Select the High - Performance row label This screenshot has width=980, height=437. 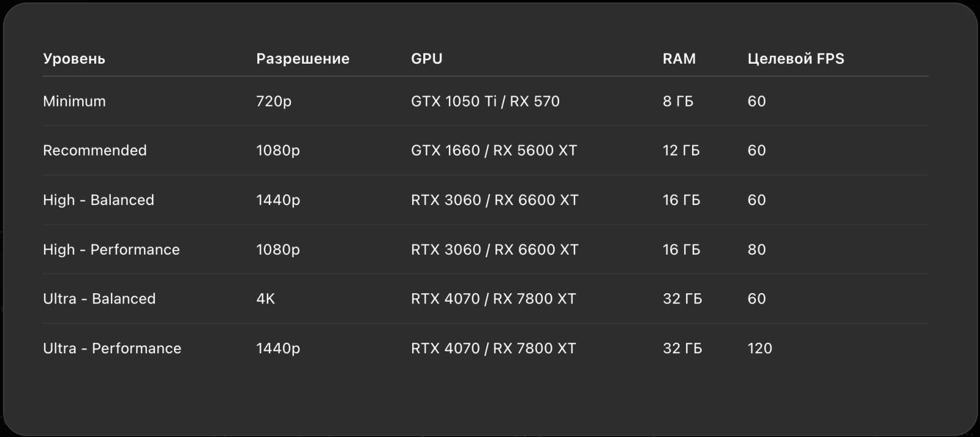pos(111,250)
